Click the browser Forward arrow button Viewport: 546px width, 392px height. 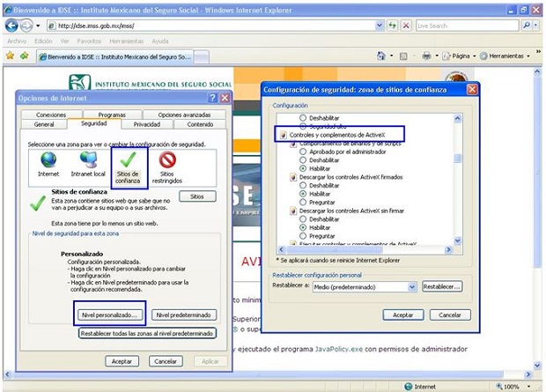[26, 26]
